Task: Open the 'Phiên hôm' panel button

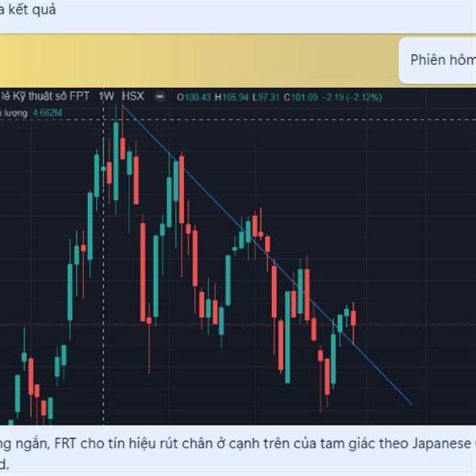Action: pos(437,60)
